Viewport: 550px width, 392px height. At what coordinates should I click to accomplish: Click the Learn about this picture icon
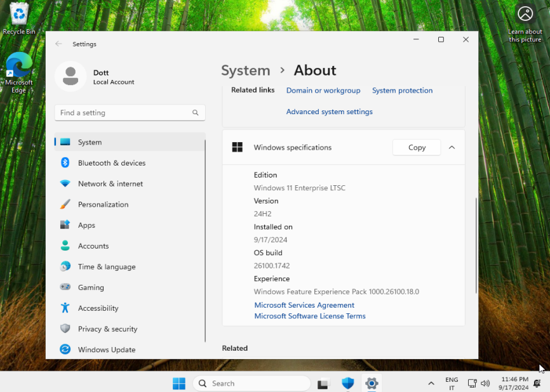(525, 23)
